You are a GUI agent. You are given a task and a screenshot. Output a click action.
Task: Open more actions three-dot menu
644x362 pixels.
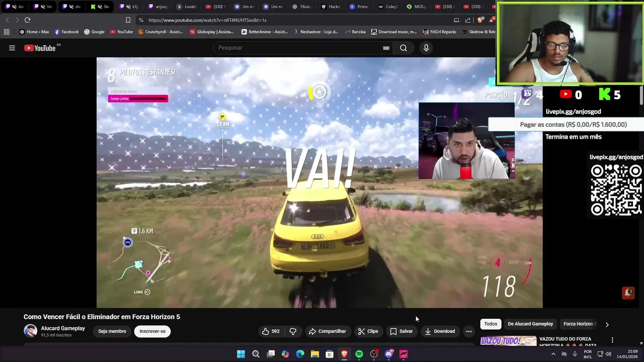[x=469, y=331]
